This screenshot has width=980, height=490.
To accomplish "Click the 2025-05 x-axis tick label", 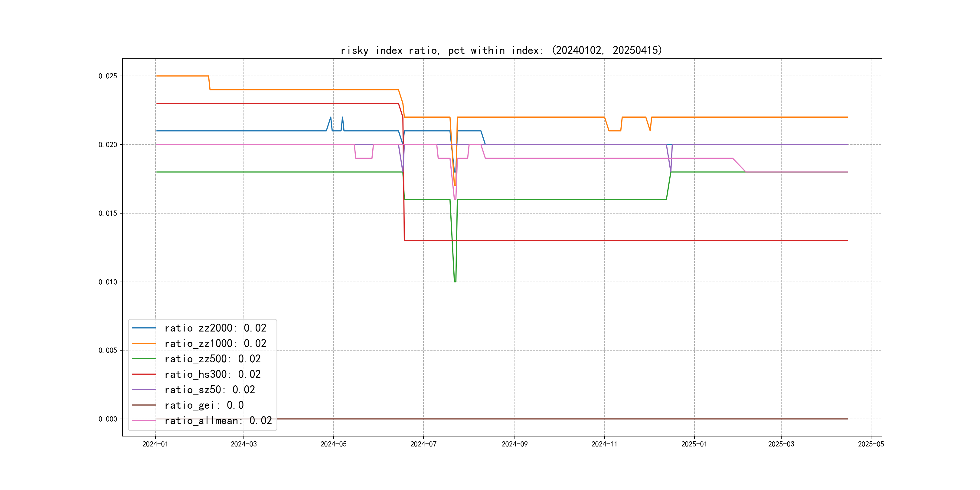I will click(871, 444).
